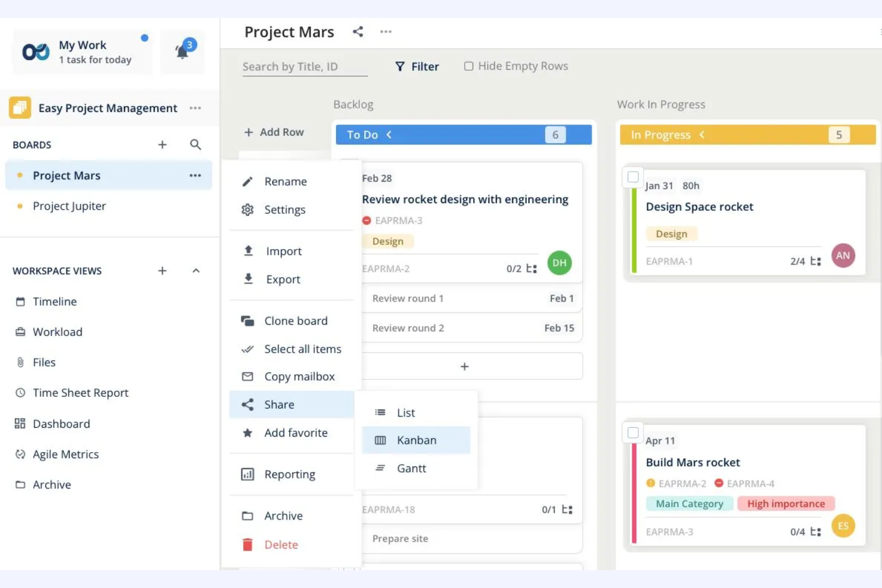The image size is (882, 588).
Task: Check the checkbox on Build Mars rocket card
Action: click(632, 433)
